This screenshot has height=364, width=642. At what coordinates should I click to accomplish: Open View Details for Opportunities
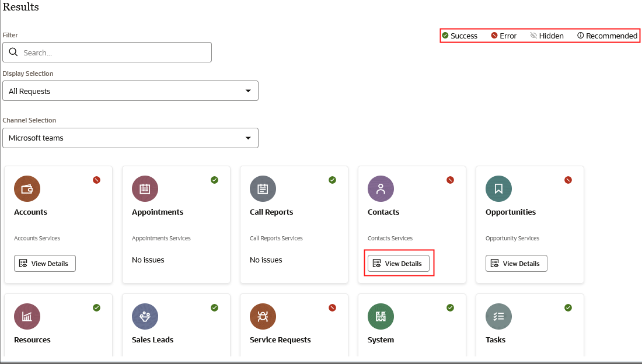click(x=517, y=263)
